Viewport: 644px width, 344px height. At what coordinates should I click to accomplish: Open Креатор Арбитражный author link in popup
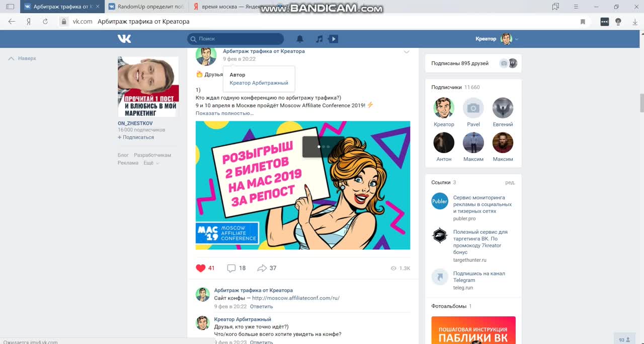(x=259, y=83)
